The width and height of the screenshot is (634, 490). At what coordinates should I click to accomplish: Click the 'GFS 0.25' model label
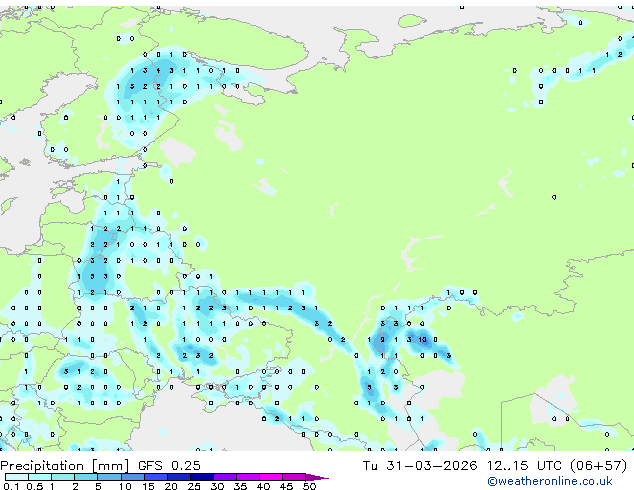point(169,466)
